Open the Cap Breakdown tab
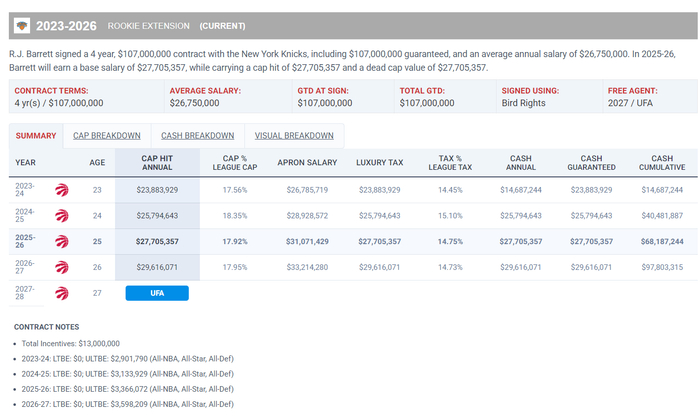 pos(107,136)
